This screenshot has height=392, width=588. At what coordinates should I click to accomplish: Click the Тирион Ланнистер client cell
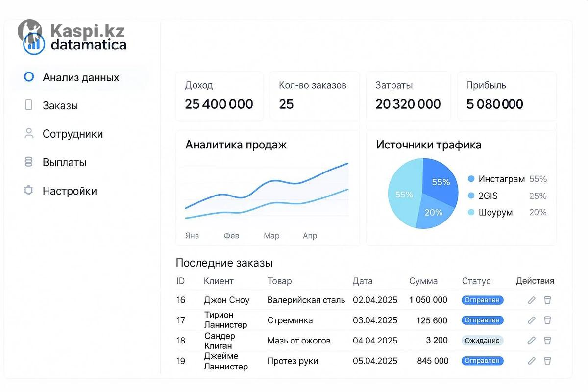(x=225, y=320)
